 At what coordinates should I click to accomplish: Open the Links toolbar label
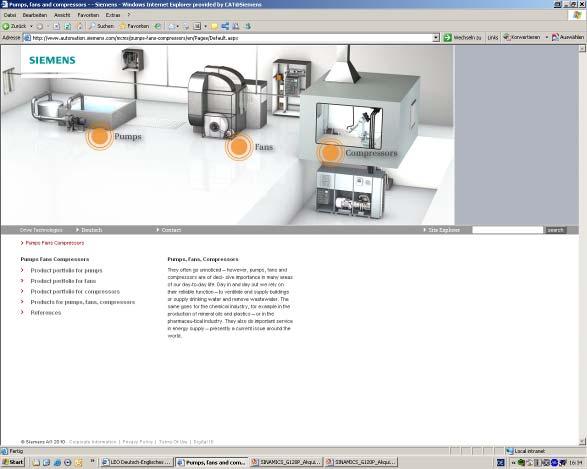point(493,38)
